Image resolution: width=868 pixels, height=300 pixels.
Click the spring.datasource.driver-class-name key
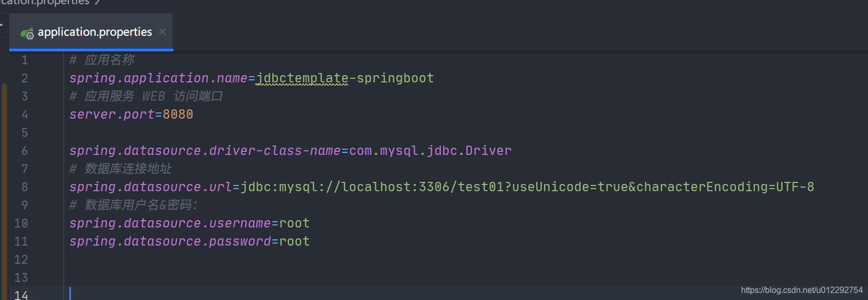tap(205, 151)
